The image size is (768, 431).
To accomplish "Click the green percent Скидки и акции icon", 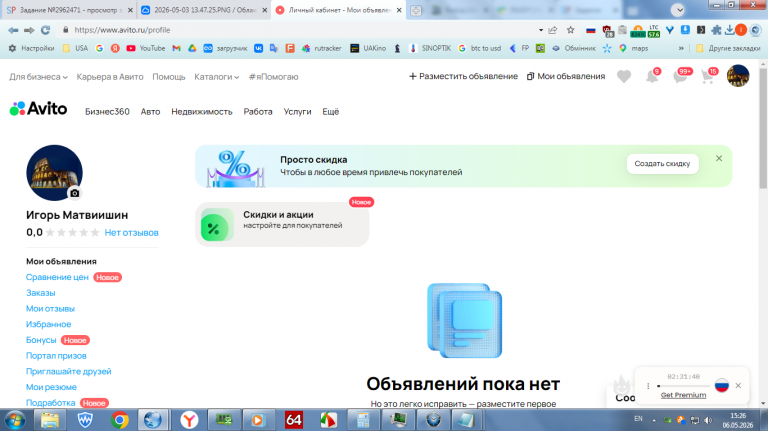I will [x=217, y=225].
